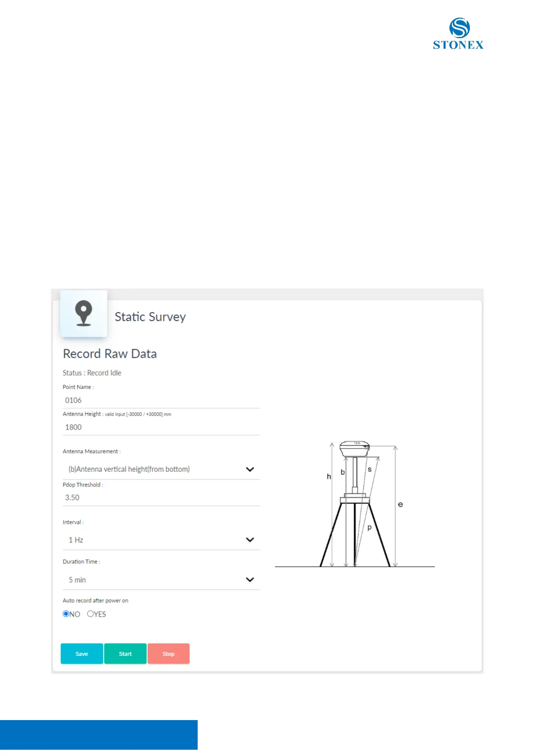Viewport: 535px width, 756px height.
Task: Click the Static Survey heading
Action: tap(150, 317)
